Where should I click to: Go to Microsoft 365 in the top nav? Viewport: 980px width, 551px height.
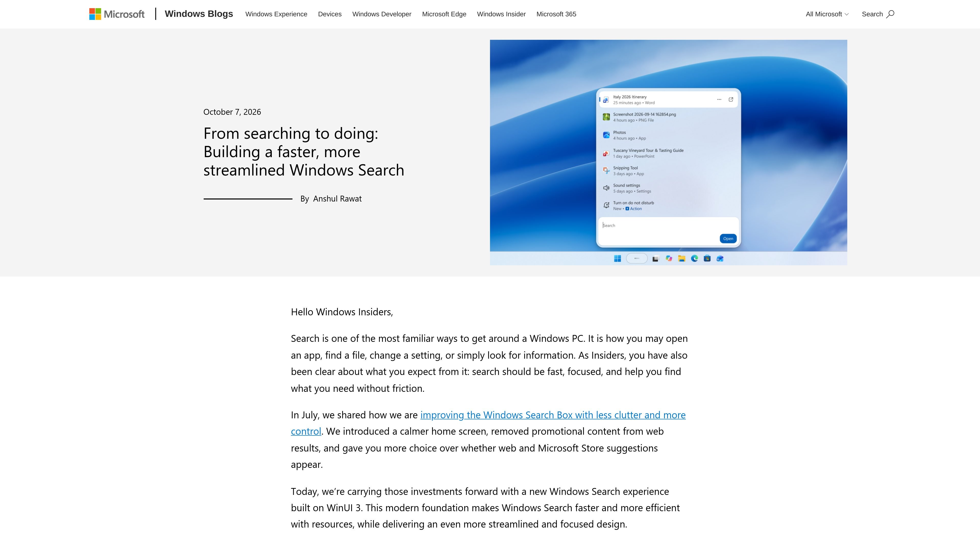tap(556, 14)
